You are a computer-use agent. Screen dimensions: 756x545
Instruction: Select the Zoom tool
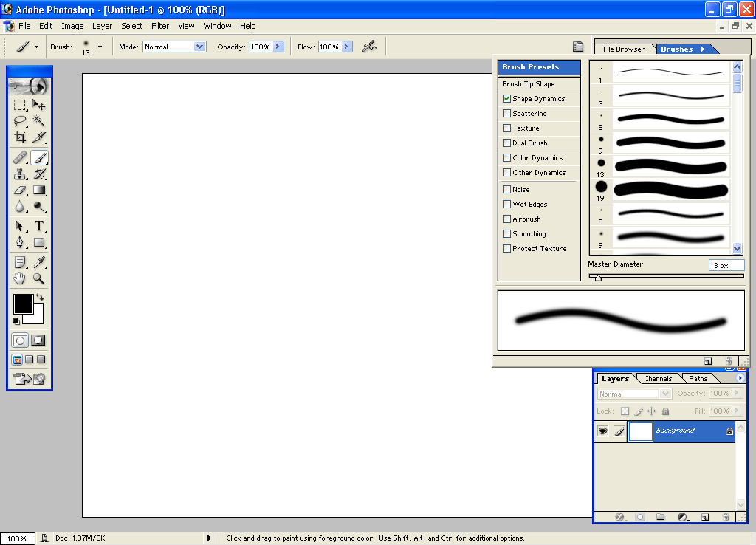click(x=39, y=278)
